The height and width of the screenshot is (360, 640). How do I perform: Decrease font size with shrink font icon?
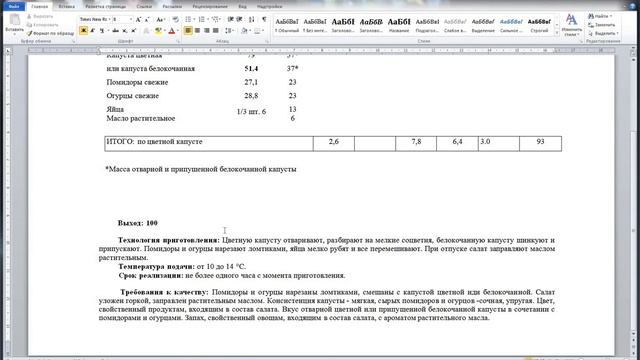click(x=147, y=20)
